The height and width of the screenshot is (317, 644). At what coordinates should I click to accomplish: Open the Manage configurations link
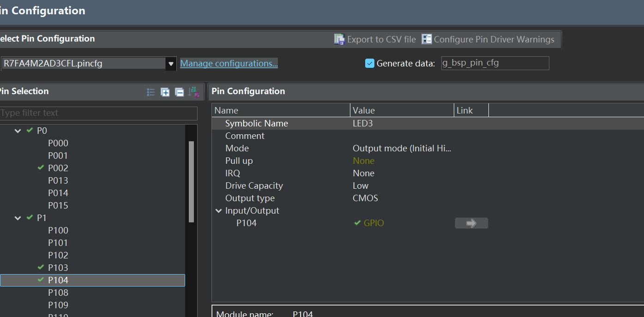[x=229, y=63]
